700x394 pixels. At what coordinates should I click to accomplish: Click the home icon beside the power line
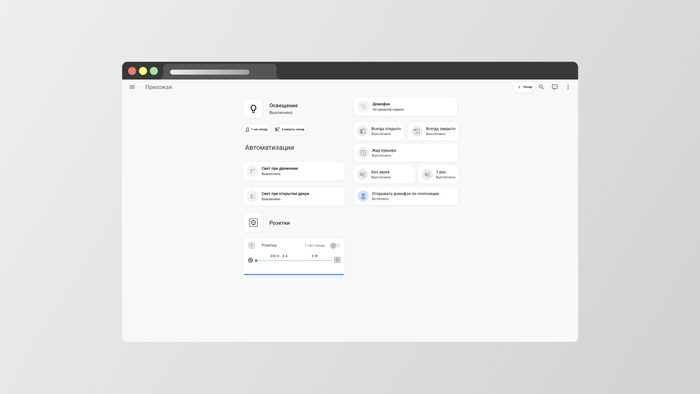250,260
